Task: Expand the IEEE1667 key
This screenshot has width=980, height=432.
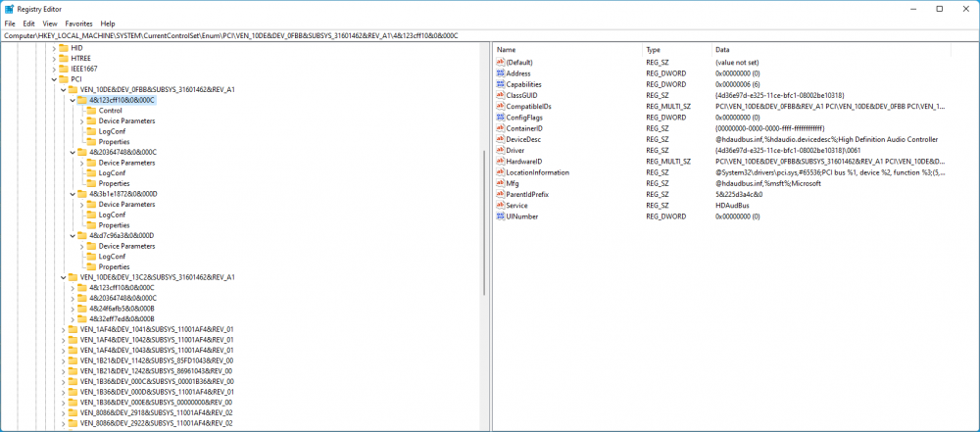Action: [54, 69]
